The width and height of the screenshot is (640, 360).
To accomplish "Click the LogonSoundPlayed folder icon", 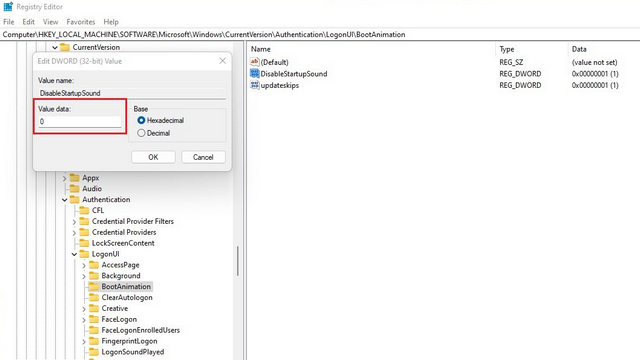I will [94, 352].
